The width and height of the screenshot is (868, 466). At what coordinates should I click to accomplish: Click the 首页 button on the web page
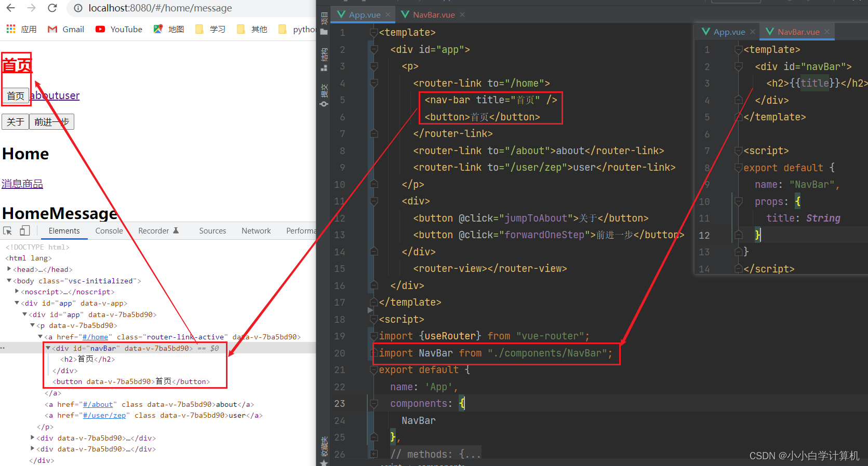click(x=16, y=95)
